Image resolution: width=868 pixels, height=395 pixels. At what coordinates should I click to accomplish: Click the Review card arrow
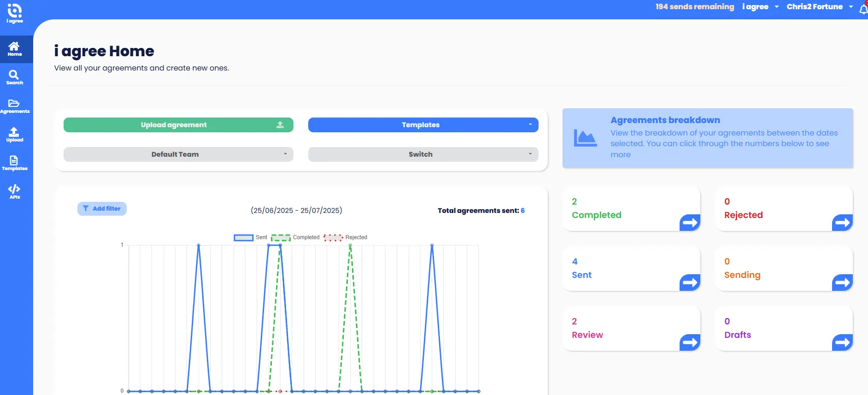point(690,342)
